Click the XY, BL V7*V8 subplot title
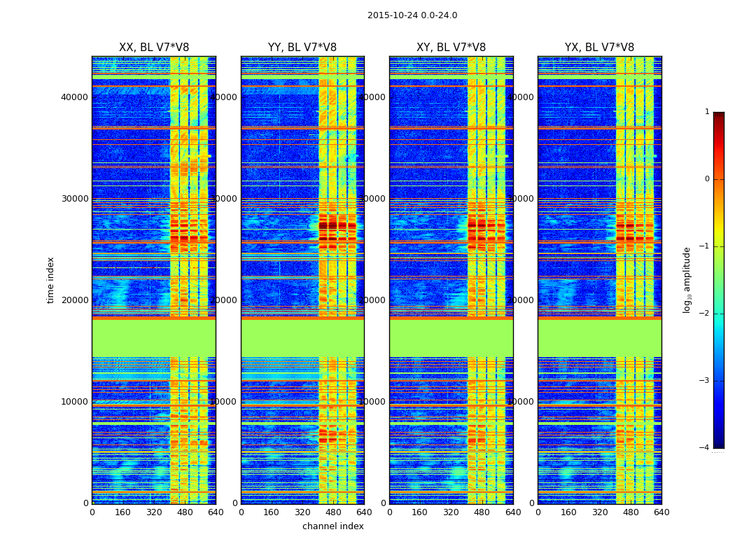This screenshot has width=735, height=560. tap(451, 48)
